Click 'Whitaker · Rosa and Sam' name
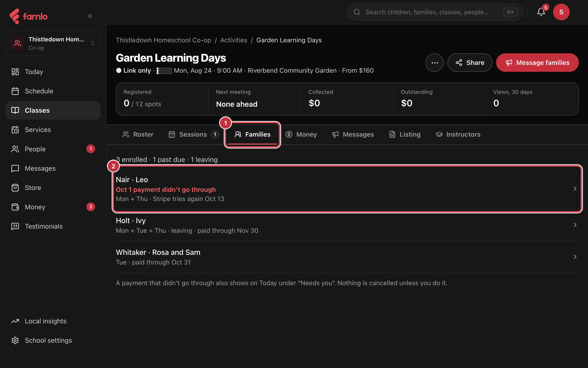The image size is (588, 368). click(x=158, y=252)
